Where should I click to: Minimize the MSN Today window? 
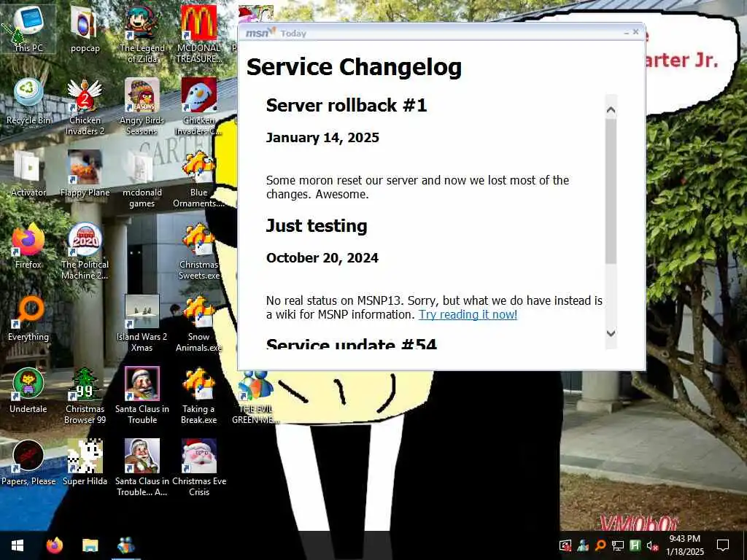[627, 33]
